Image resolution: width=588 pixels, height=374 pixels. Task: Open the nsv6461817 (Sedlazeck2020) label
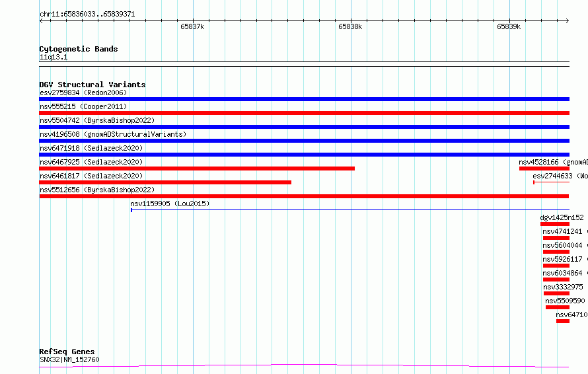[91, 176]
